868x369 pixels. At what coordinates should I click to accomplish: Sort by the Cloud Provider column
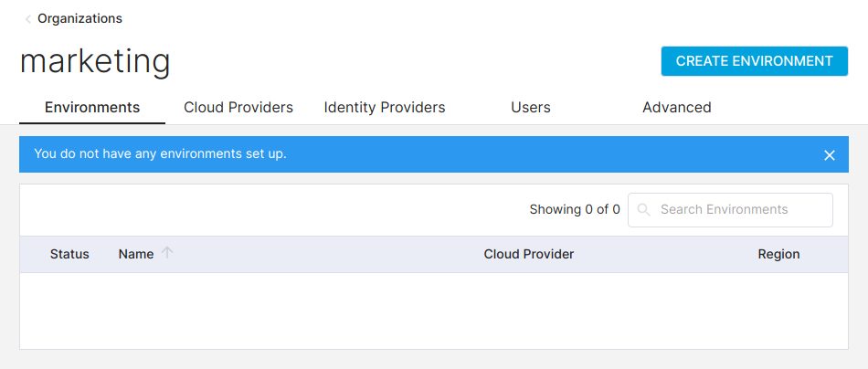pyautogui.click(x=529, y=254)
